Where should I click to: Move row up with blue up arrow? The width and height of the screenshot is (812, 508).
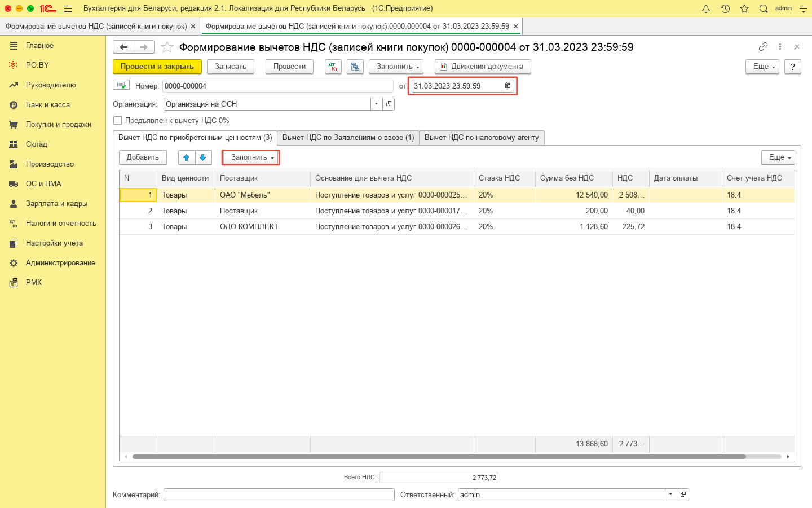tap(187, 157)
